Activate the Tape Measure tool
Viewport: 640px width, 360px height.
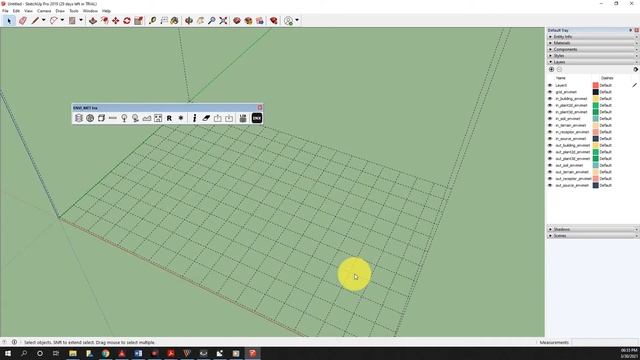pos(152,20)
